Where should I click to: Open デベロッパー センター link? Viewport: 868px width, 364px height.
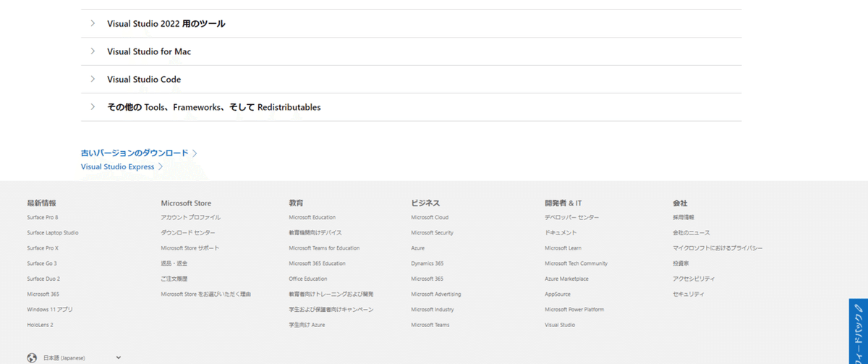click(x=572, y=217)
